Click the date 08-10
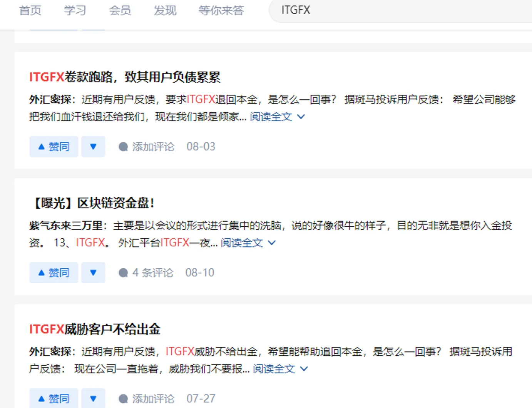Screen dimensions: 532x408 pyautogui.click(x=200, y=273)
